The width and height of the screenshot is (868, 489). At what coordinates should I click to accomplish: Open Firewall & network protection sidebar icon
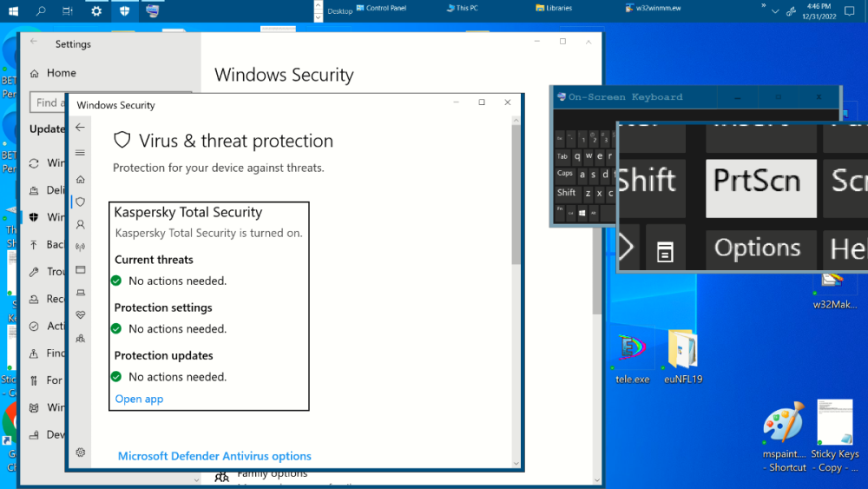click(80, 247)
